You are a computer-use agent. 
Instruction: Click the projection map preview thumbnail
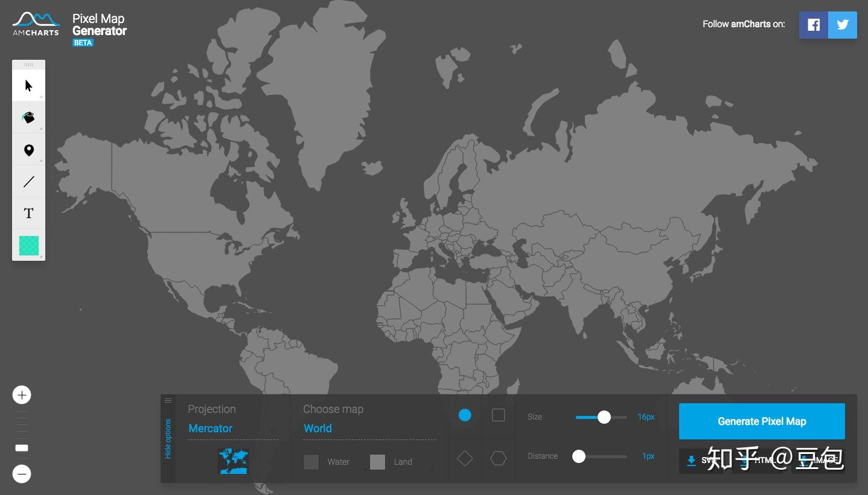pyautogui.click(x=233, y=461)
